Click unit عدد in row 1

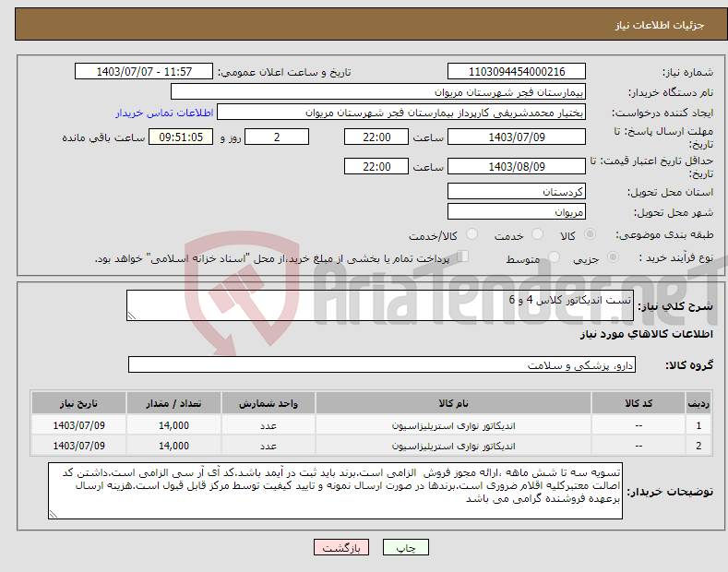(269, 425)
